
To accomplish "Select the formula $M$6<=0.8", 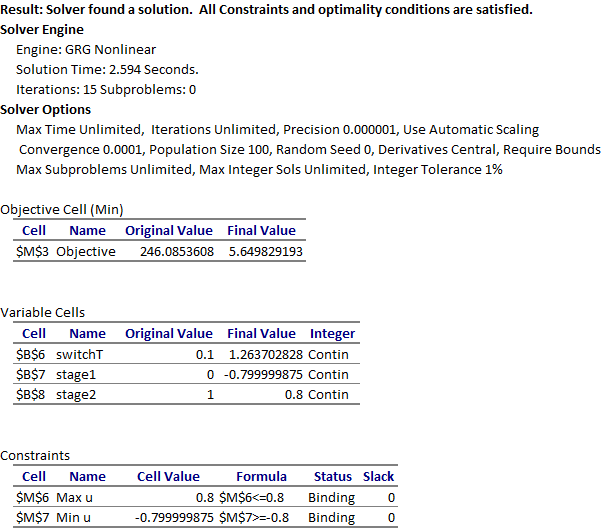I will tap(252, 498).
